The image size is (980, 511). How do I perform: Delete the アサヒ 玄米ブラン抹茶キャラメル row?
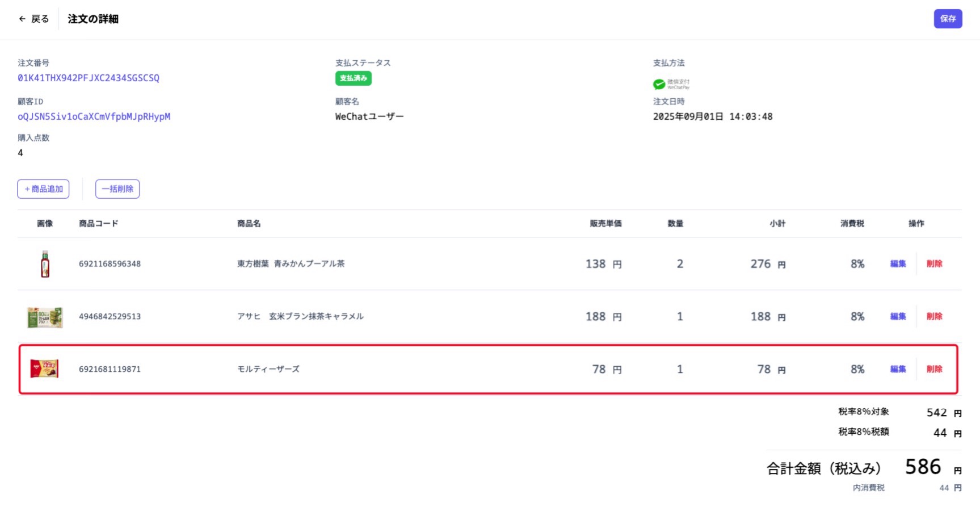click(935, 316)
